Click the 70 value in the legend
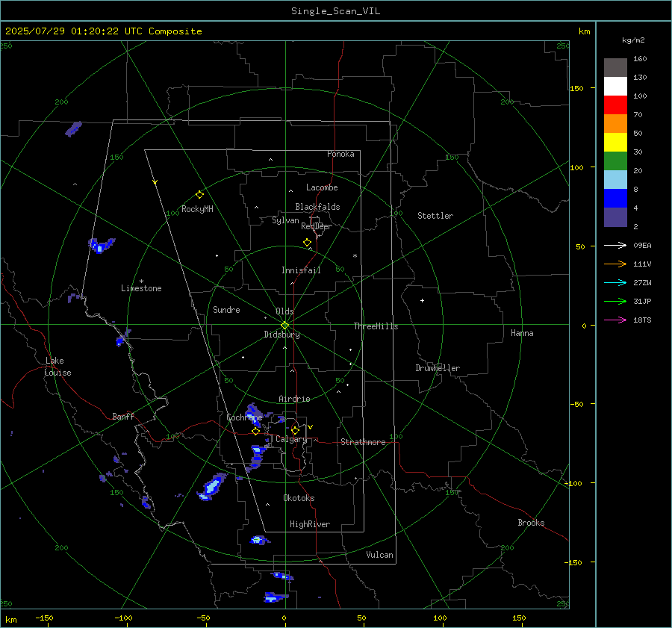 pos(638,115)
